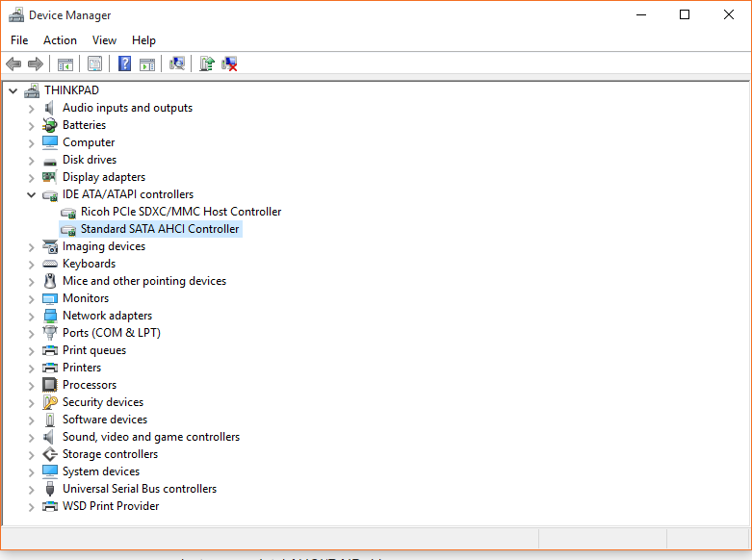752x560 pixels.
Task: Select Ricoh PCIe SDXC/MMC Host Controller
Action: [181, 212]
